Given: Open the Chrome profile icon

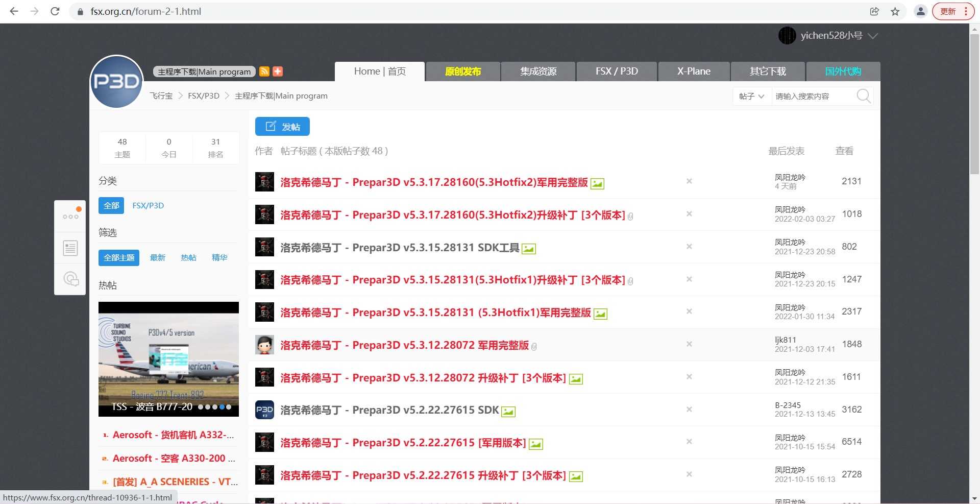Looking at the screenshot, I should click(x=920, y=11).
